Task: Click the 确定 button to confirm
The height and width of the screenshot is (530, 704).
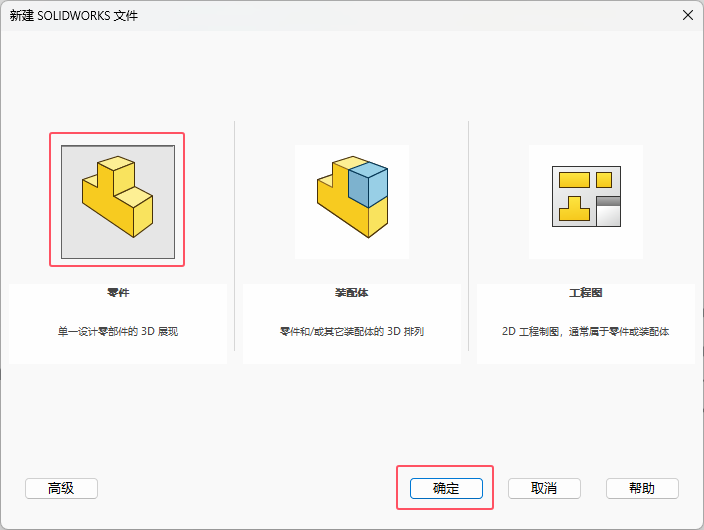Action: pos(446,488)
